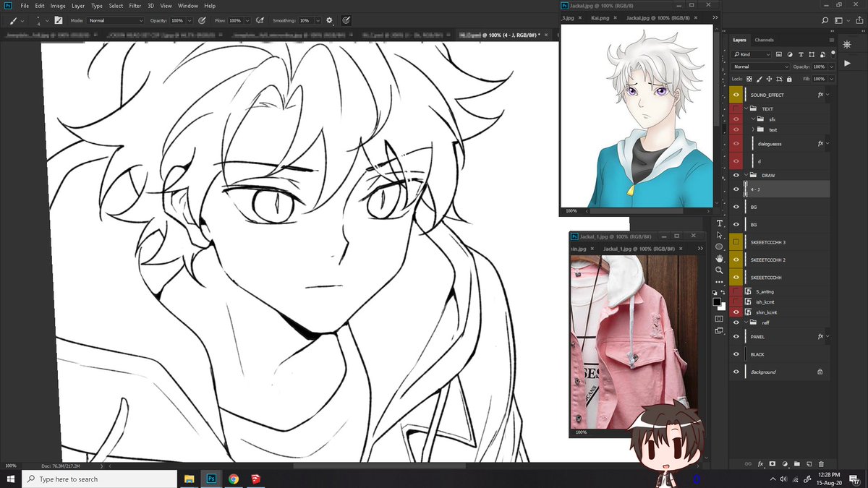The width and height of the screenshot is (868, 488).
Task: Filter layers for type layers icon
Action: 801,54
